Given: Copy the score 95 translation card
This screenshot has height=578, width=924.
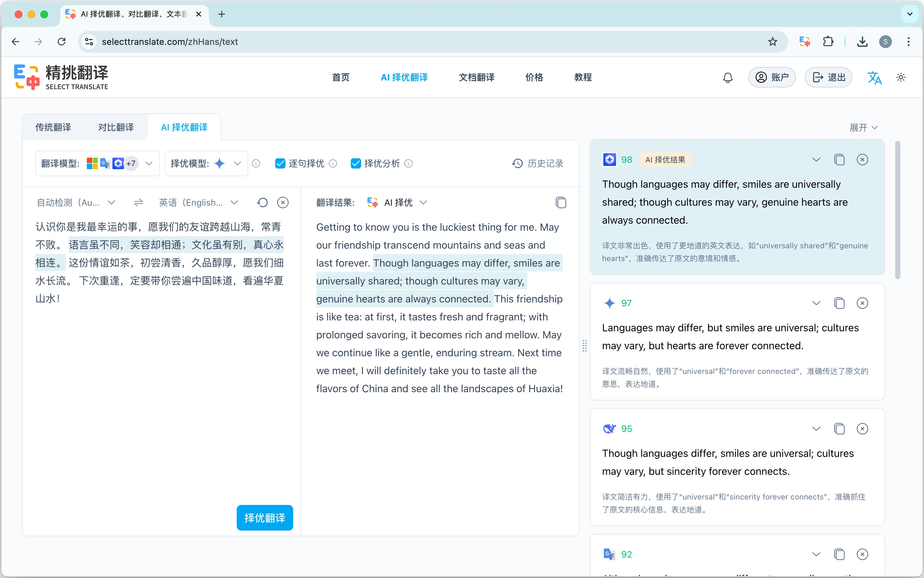Looking at the screenshot, I should pos(839,429).
